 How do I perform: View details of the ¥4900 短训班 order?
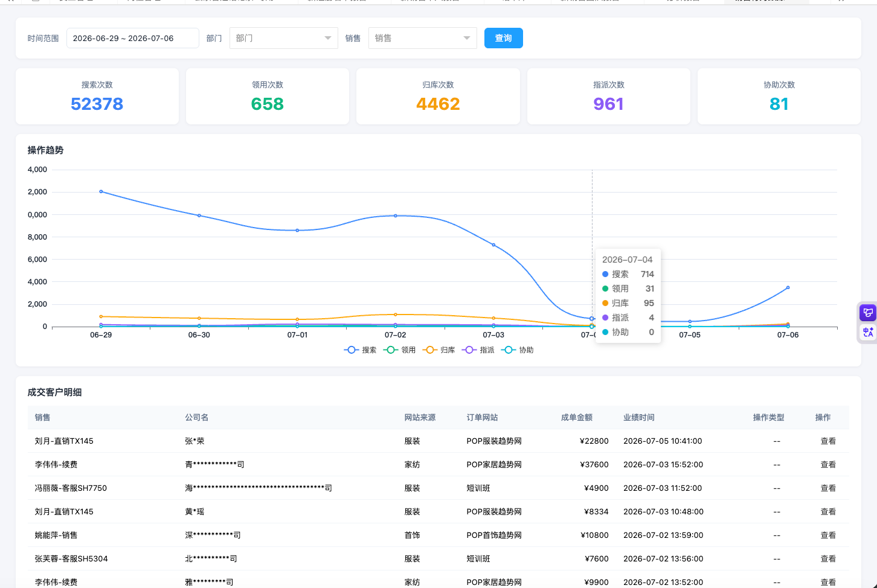point(828,488)
